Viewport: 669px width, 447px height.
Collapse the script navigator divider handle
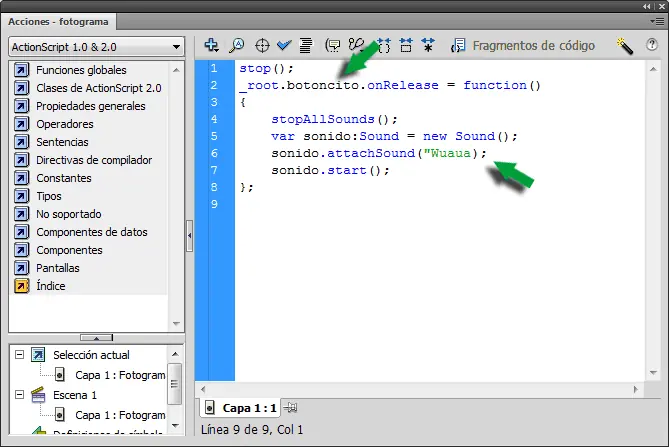(x=96, y=338)
